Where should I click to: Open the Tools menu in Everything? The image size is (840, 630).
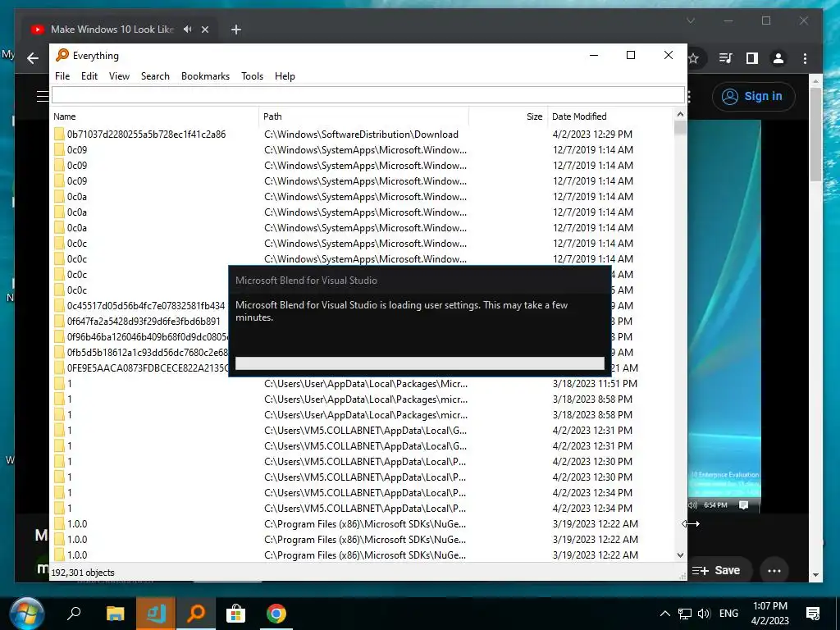pos(252,76)
